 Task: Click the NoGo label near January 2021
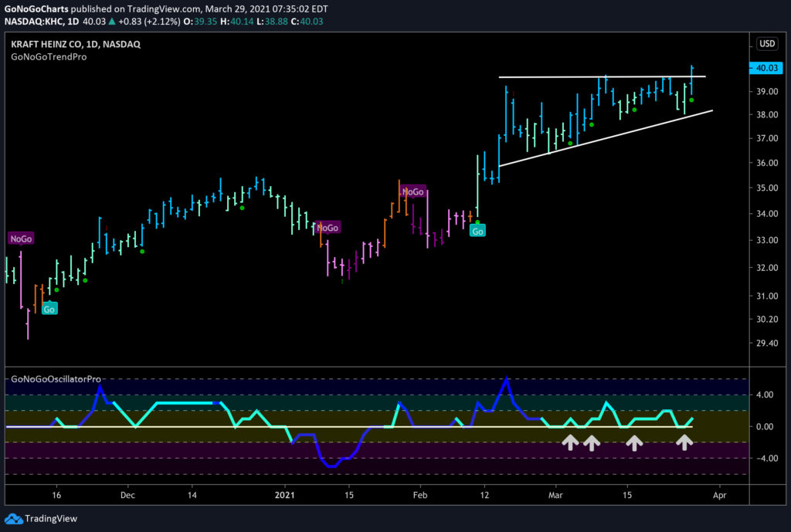click(x=328, y=228)
